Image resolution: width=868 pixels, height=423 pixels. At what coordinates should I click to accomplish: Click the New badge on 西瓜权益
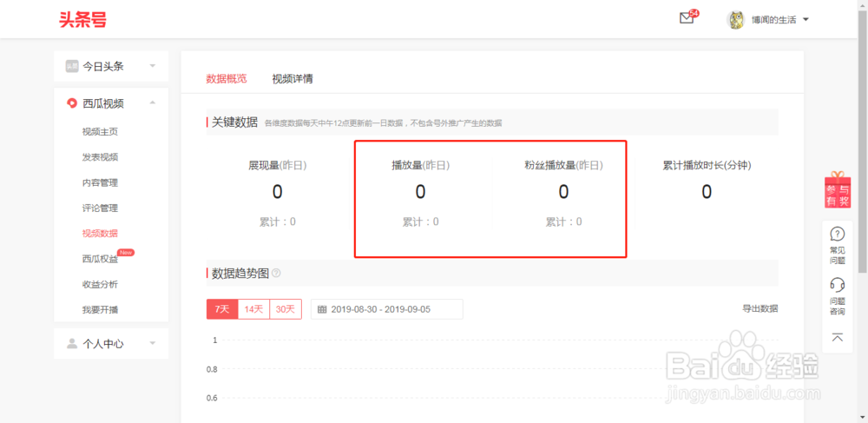(x=126, y=253)
